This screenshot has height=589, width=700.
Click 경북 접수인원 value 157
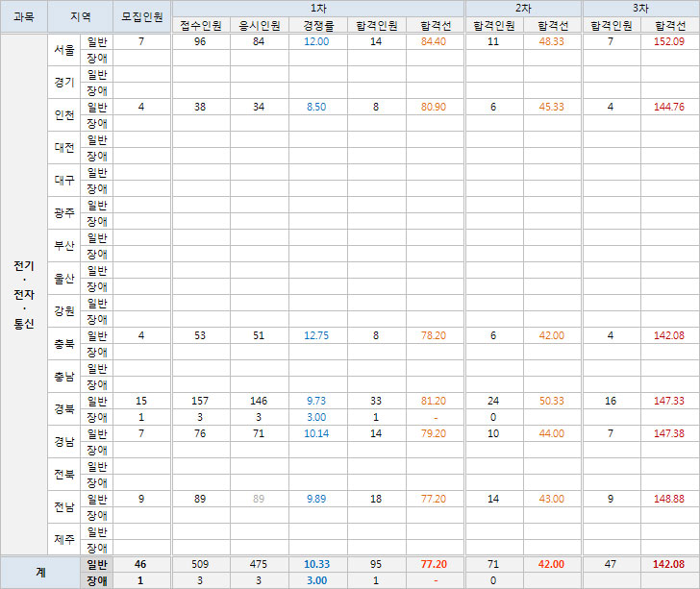pos(200,401)
